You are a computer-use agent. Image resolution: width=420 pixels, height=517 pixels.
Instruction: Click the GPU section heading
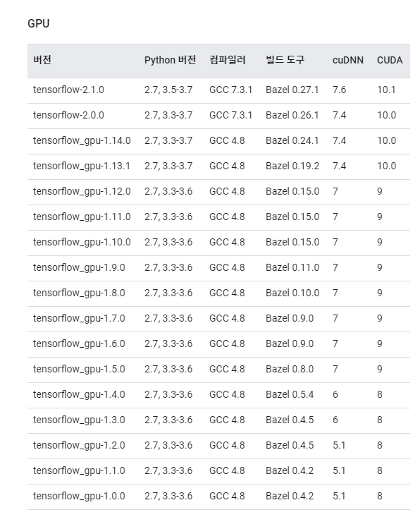pyautogui.click(x=39, y=24)
